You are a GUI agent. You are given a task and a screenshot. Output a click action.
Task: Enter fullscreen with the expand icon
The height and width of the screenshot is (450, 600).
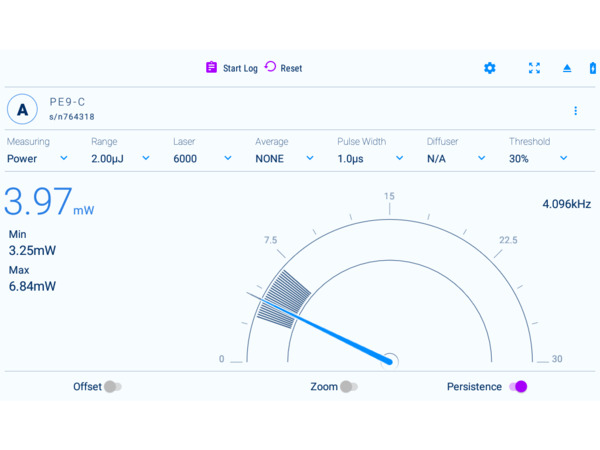tap(534, 68)
